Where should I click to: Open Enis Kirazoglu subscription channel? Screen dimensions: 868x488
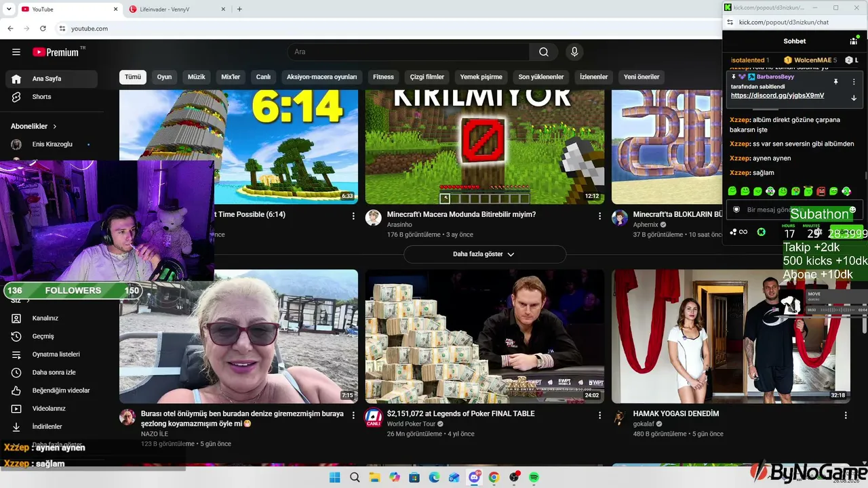coord(52,144)
